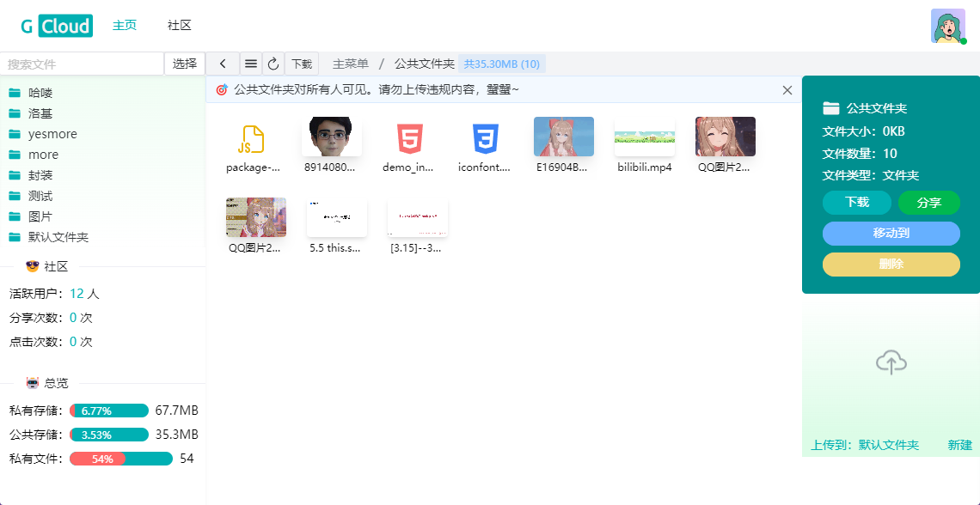Open the bilibili.mp4 video thumbnail

point(645,137)
